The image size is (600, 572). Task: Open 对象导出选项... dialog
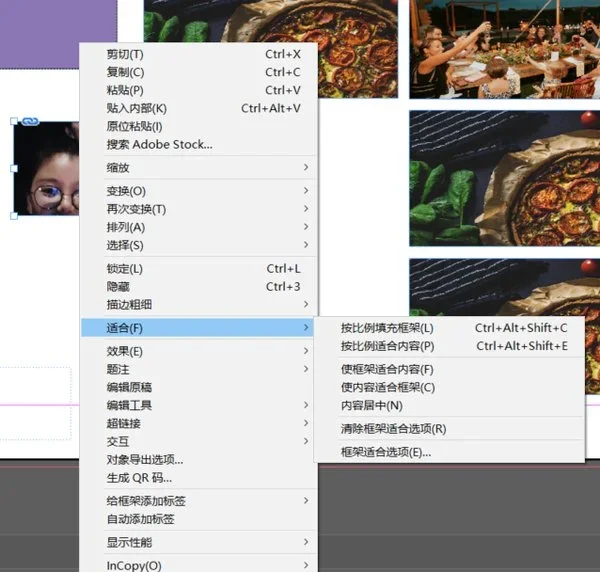click(198, 459)
